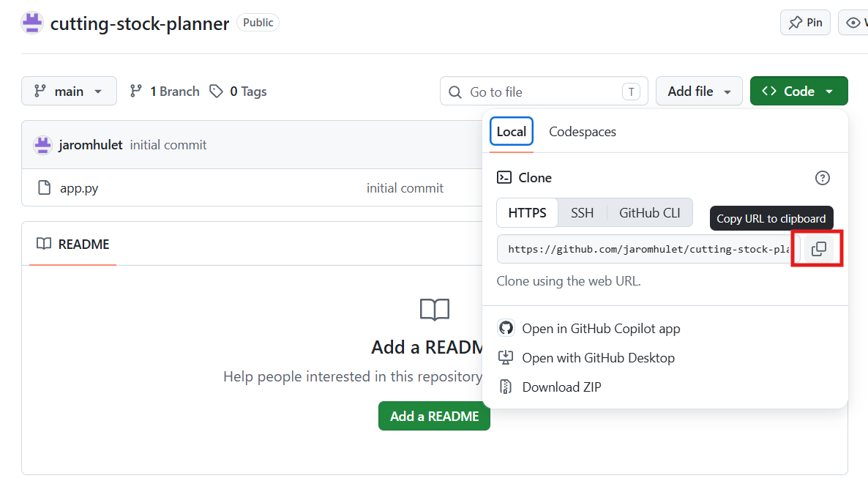Click the GitHub Copilot app icon
The image size is (868, 492).
506,328
